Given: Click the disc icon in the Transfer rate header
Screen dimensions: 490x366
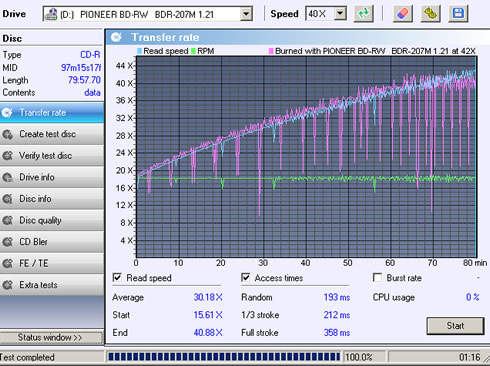Looking at the screenshot, I should [116, 37].
